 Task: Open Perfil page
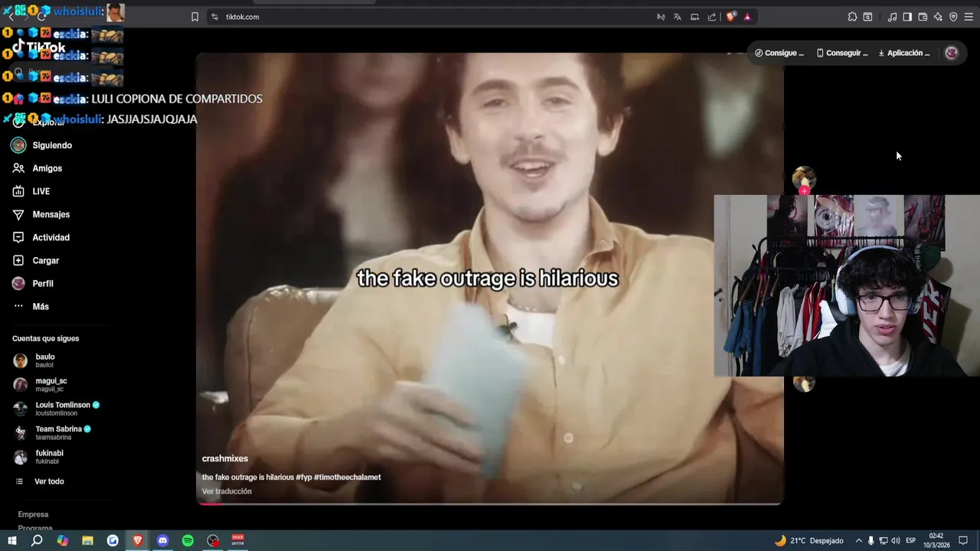pyautogui.click(x=32, y=283)
